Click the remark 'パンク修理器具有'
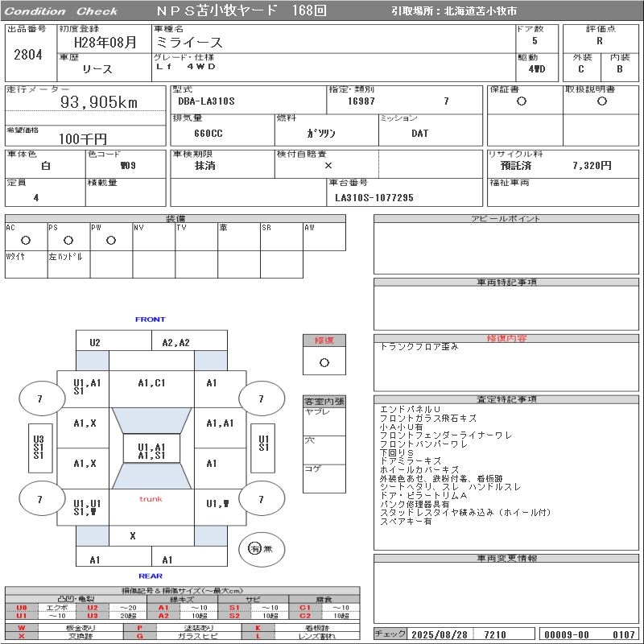644x644 pixels. [x=415, y=504]
